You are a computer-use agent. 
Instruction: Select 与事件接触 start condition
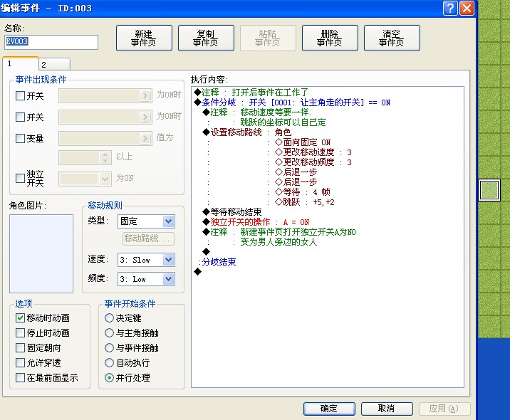coord(109,348)
